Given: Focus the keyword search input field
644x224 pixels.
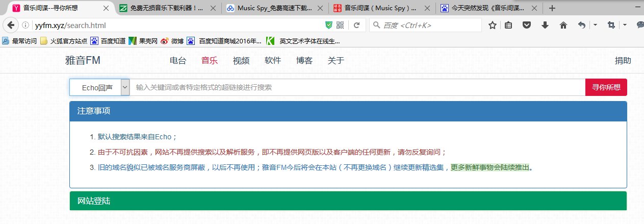Looking at the screenshot, I should pos(357,87).
